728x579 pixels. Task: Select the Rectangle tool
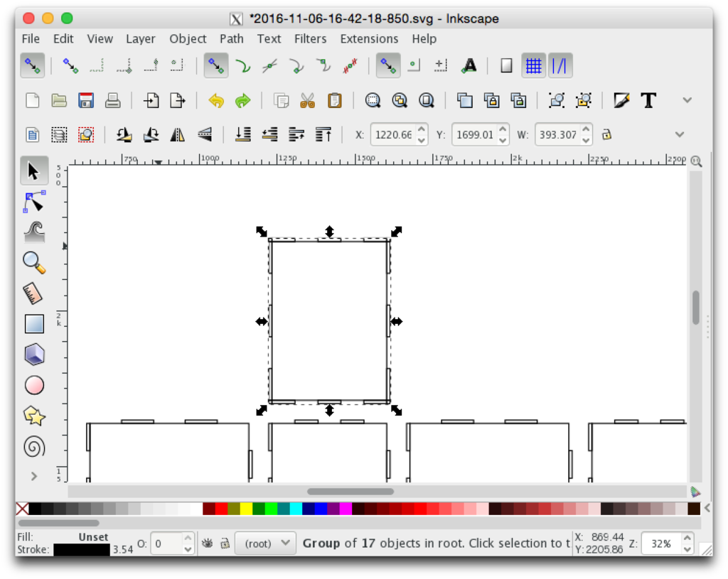click(34, 324)
